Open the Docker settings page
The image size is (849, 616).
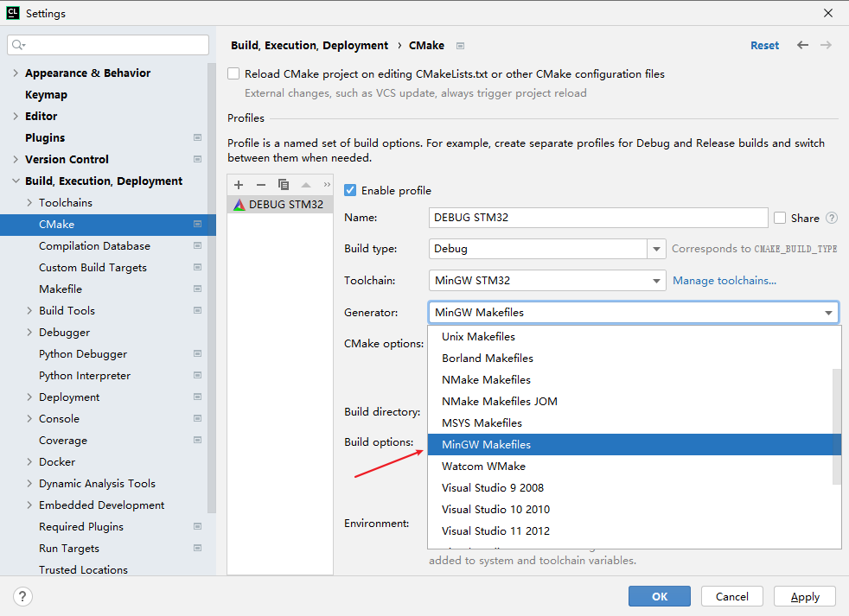click(57, 461)
